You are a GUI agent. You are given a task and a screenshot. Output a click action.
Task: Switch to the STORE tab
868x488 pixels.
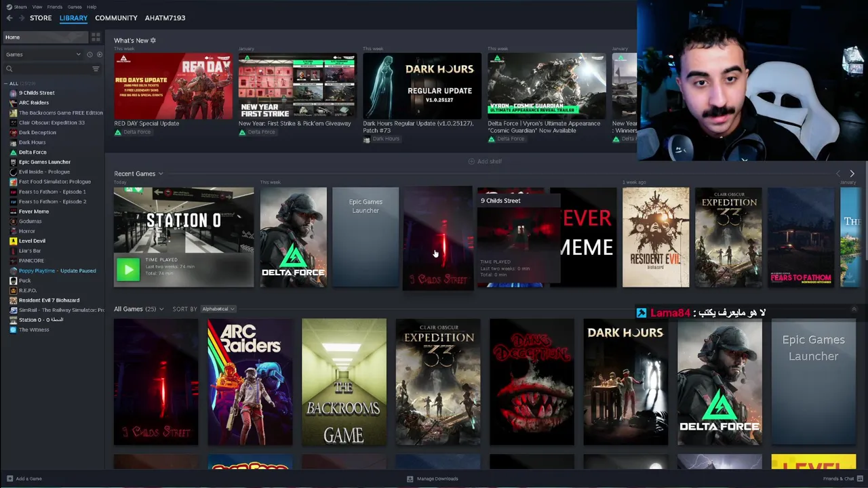point(41,18)
